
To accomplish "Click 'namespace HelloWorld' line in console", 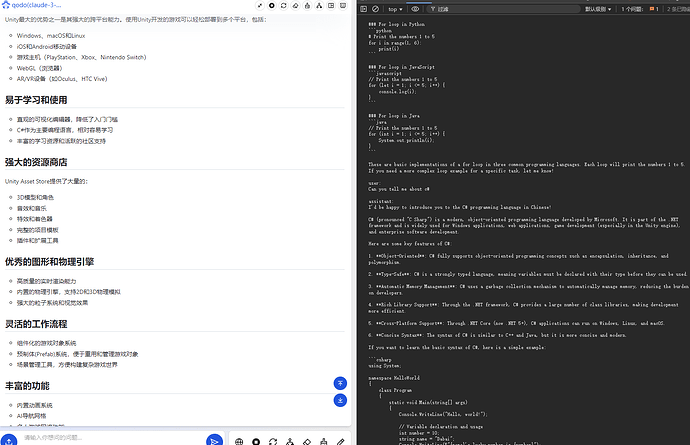I will click(394, 378).
